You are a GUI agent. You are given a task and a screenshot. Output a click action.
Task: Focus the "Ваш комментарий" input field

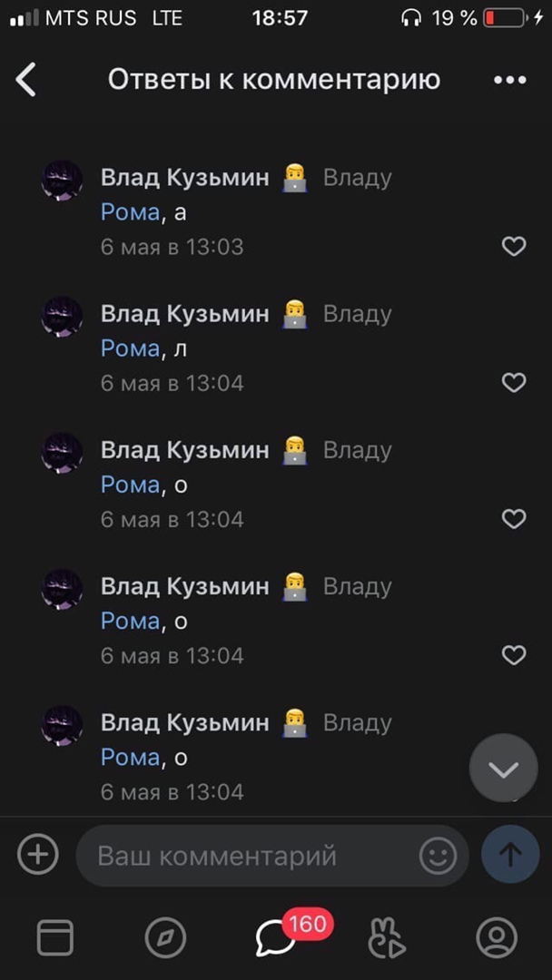click(x=245, y=855)
